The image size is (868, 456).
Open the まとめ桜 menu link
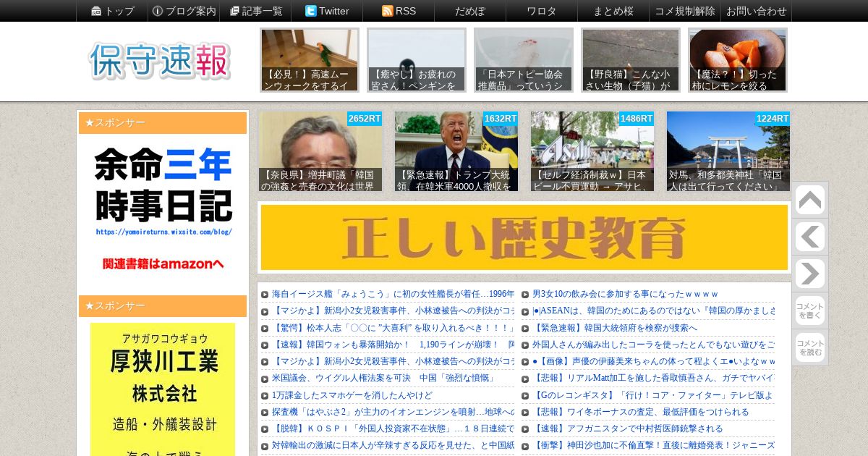(613, 11)
